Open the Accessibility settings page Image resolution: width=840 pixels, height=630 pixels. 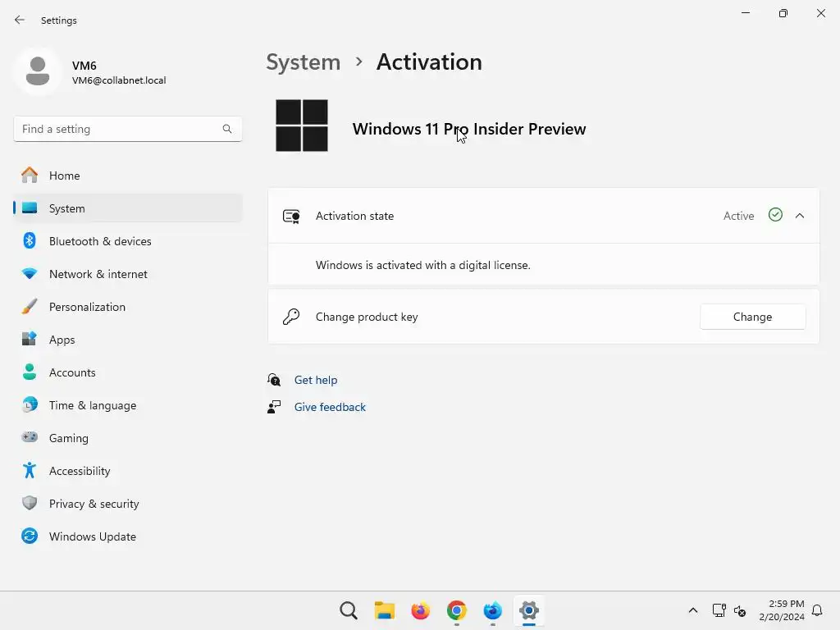pos(80,471)
